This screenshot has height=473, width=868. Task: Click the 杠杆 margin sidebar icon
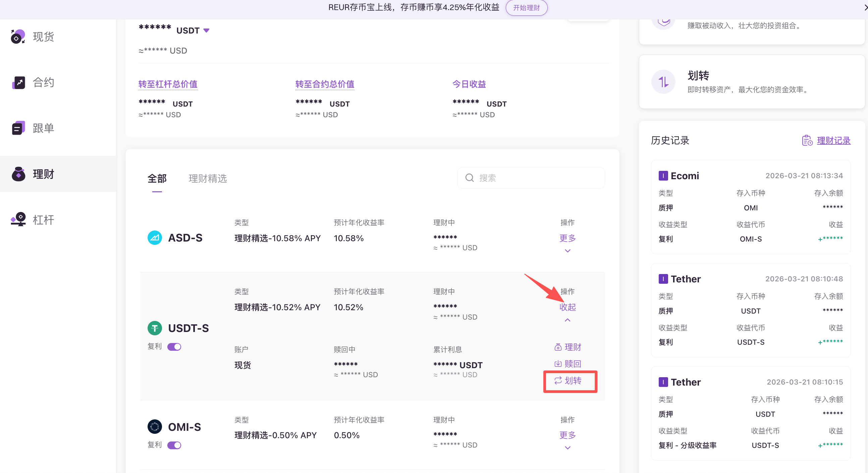tap(18, 219)
